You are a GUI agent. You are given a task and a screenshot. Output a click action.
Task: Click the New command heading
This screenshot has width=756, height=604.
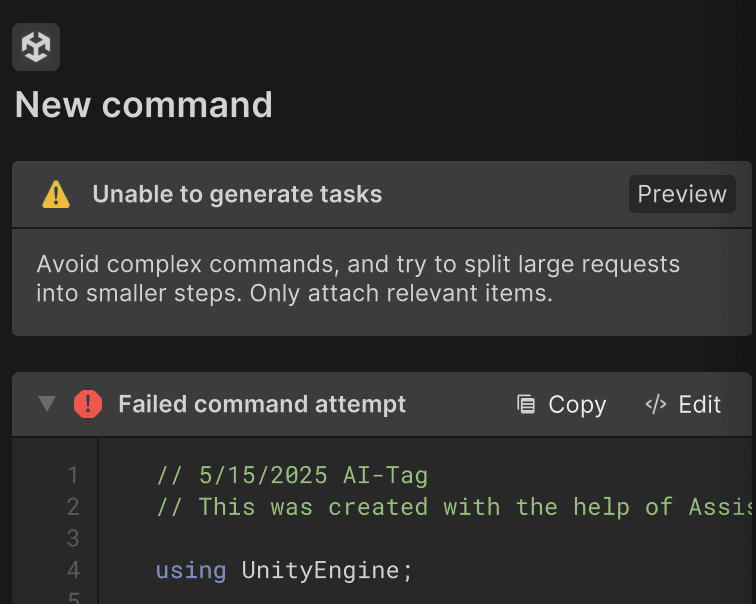144,105
